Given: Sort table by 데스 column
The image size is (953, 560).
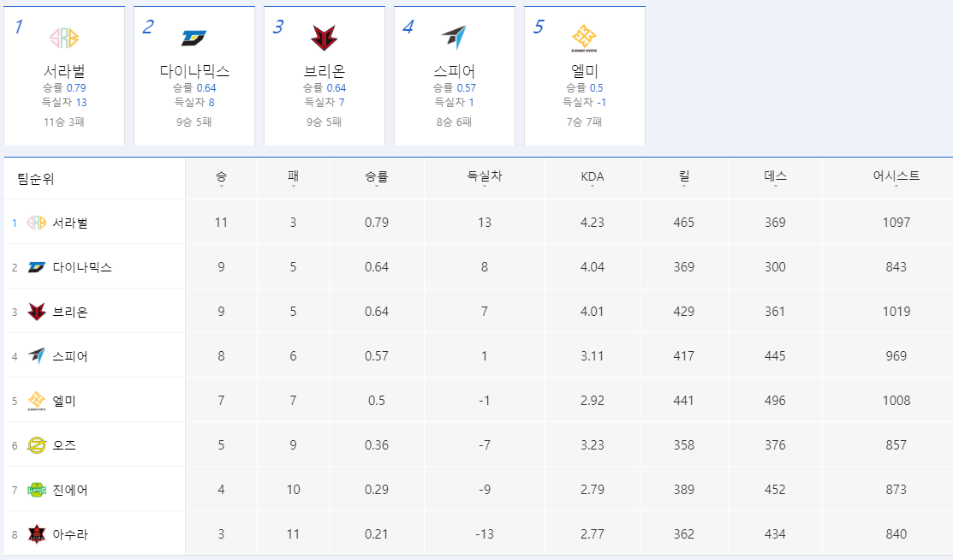Looking at the screenshot, I should 775,177.
